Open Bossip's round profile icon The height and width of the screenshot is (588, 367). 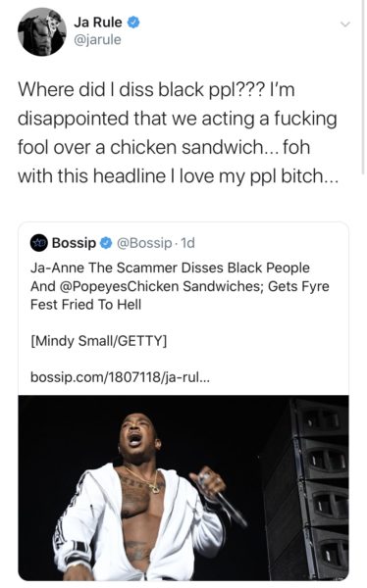click(38, 243)
